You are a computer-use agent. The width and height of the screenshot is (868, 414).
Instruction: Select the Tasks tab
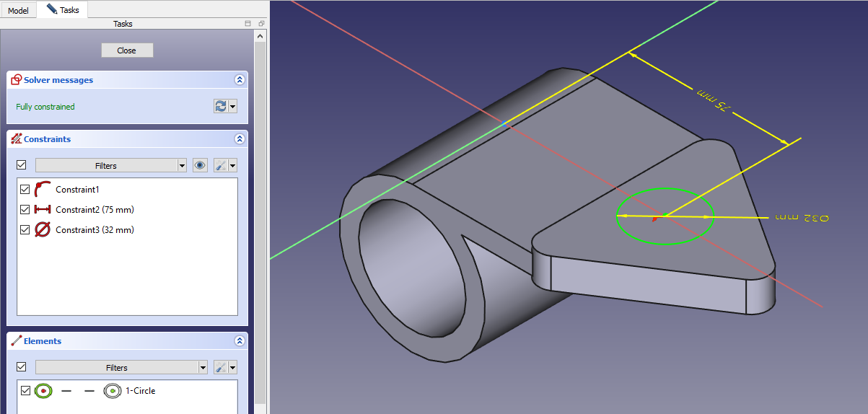tap(63, 10)
